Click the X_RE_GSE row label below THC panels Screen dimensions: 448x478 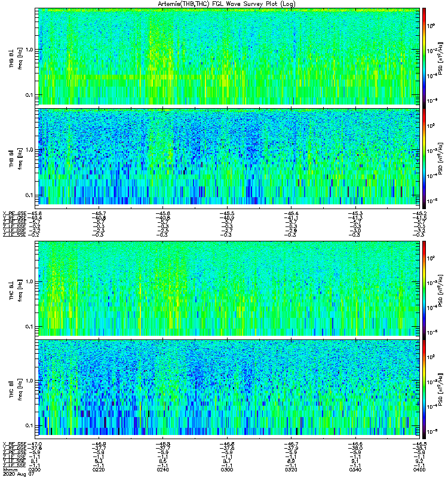tap(14, 444)
